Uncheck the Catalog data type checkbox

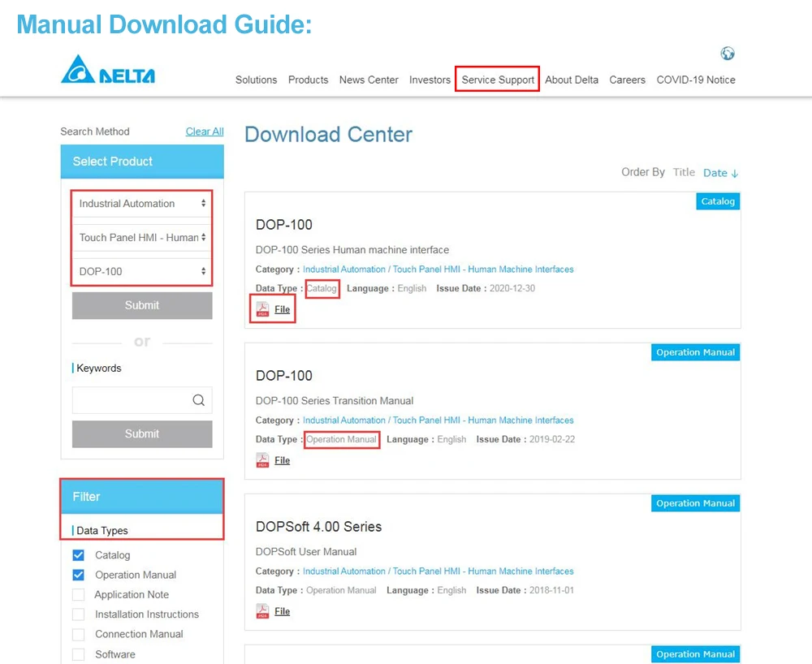coord(78,555)
